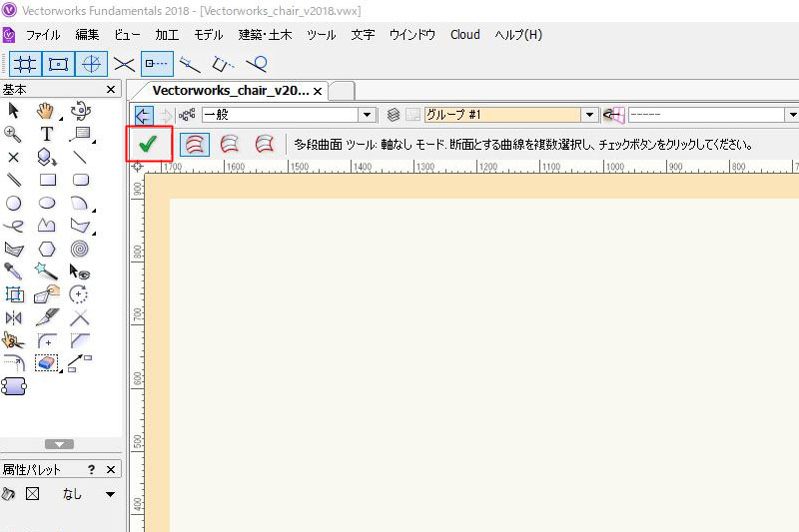This screenshot has height=532, width=799.
Task: Open the 加工 menu
Action: click(x=167, y=35)
